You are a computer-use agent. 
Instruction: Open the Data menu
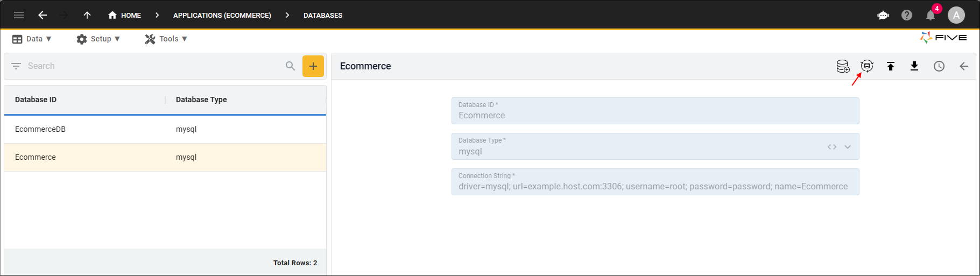tap(32, 39)
